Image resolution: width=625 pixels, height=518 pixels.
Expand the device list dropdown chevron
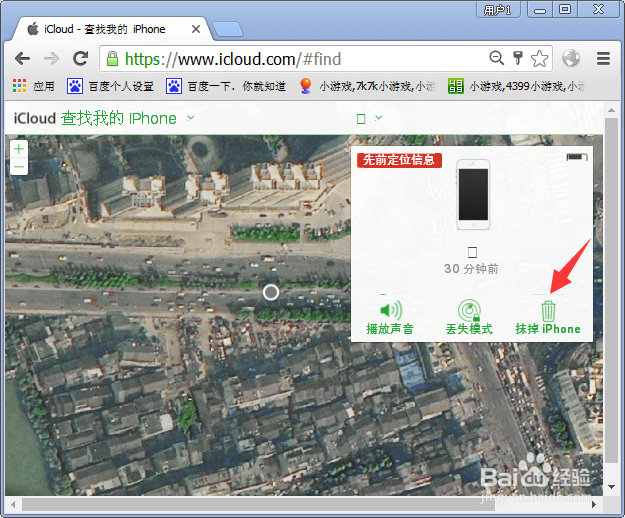(379, 118)
